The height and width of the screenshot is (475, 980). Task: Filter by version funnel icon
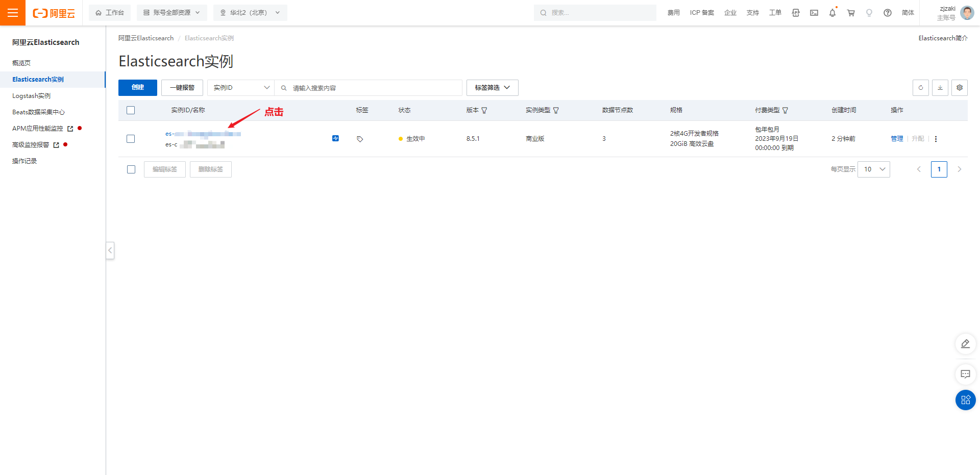point(484,110)
